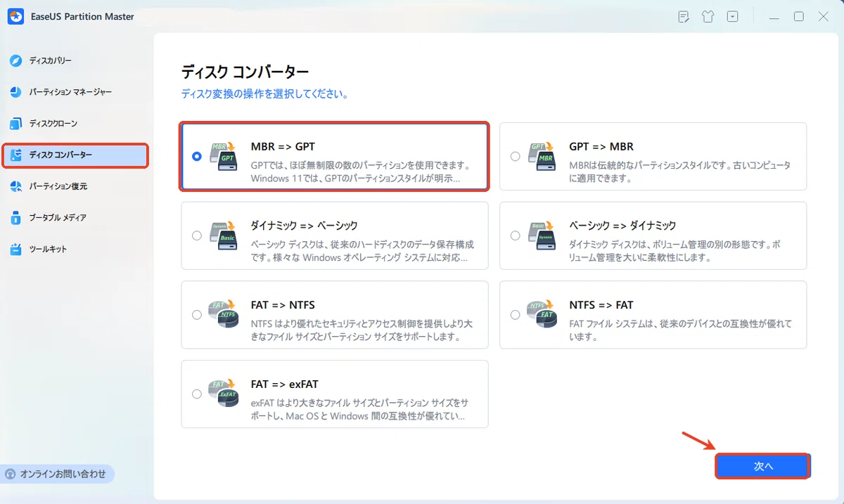The image size is (844, 504).
Task: Select the FAT => NTFS radio button
Action: 197,315
